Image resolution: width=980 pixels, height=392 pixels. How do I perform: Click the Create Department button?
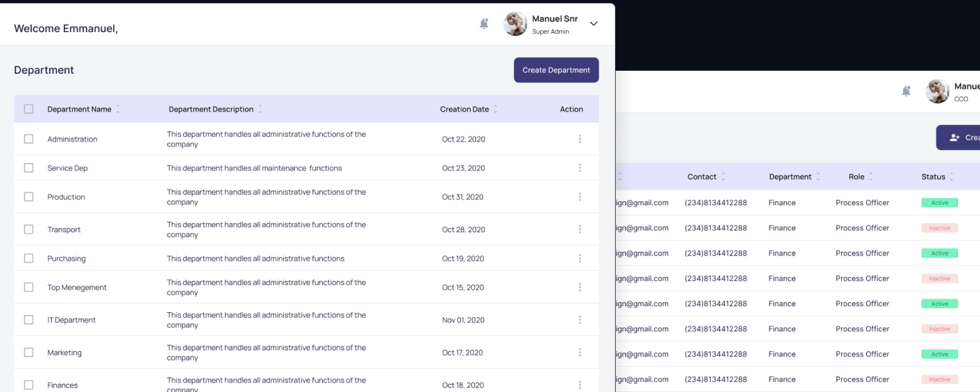(x=556, y=70)
